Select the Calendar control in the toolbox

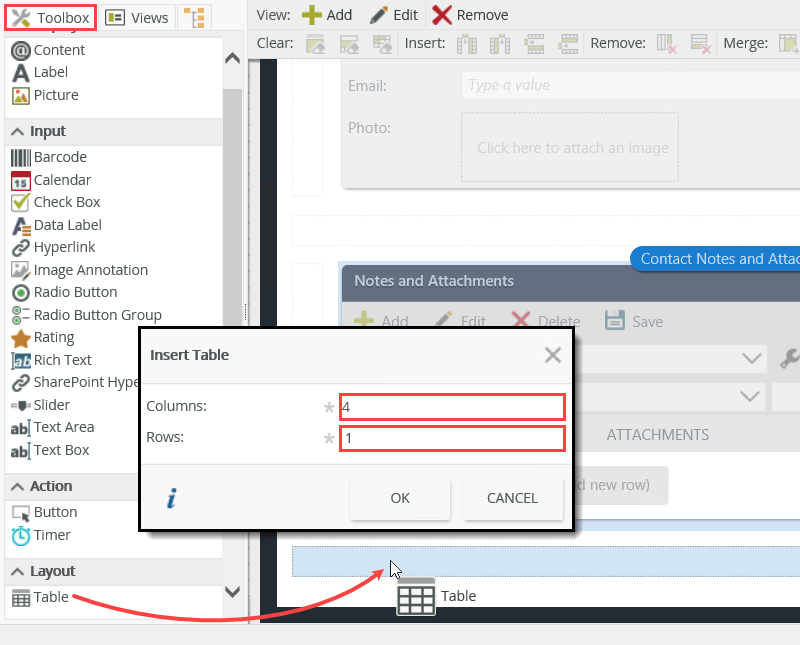coord(60,180)
